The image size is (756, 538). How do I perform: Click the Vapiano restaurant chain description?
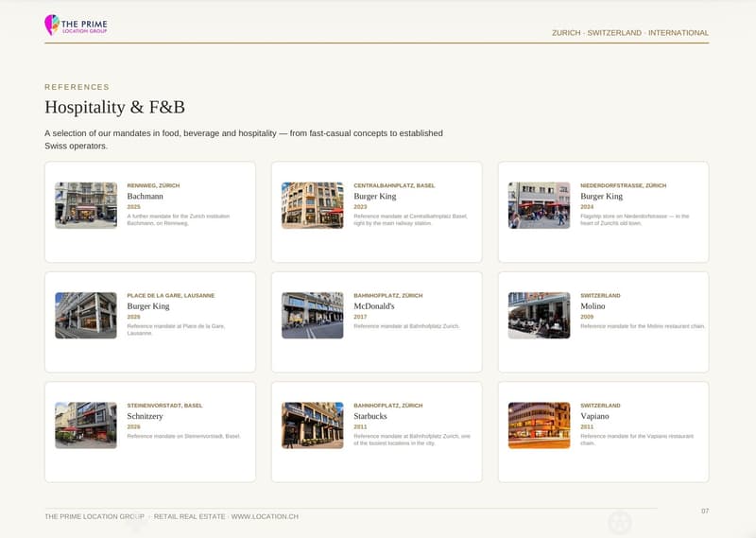(637, 440)
